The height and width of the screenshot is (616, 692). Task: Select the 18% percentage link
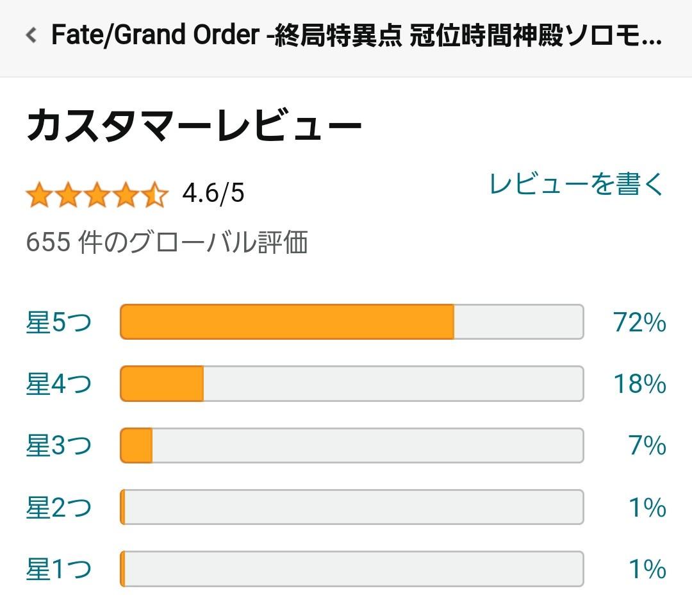[639, 383]
